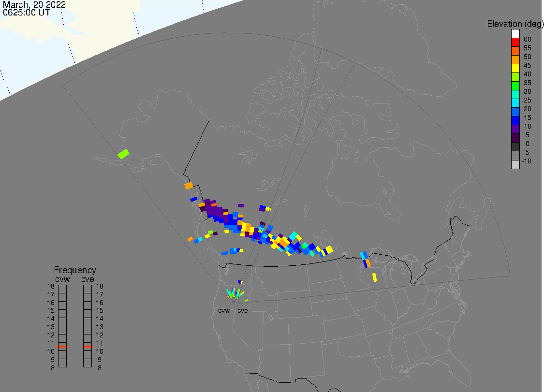Screen dimensions: 544x392
Task: Click the '60' label in elevation legend
Action: coord(528,40)
